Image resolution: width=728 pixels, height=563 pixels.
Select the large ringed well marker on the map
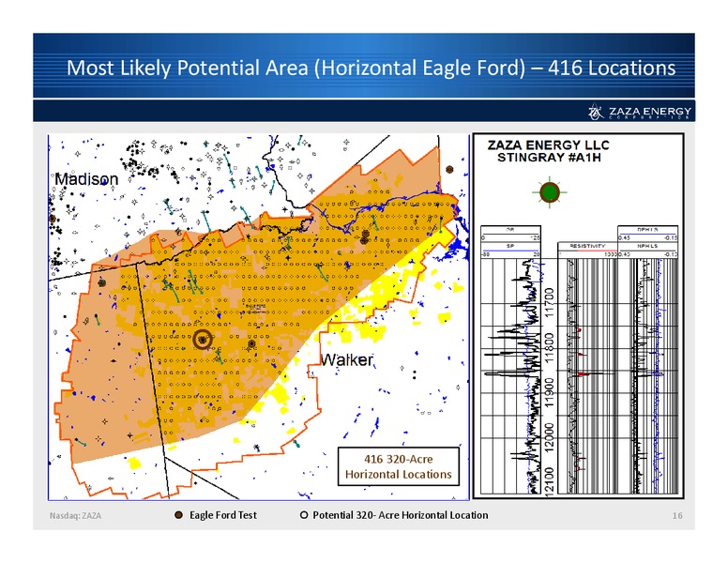click(x=203, y=340)
